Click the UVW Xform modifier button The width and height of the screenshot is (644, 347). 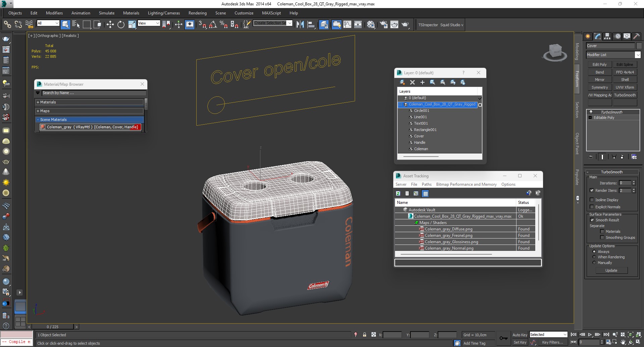pos(625,87)
